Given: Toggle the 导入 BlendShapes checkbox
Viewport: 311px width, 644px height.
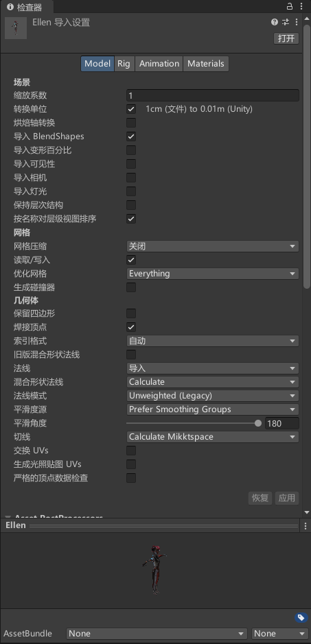Looking at the screenshot, I should (131, 136).
